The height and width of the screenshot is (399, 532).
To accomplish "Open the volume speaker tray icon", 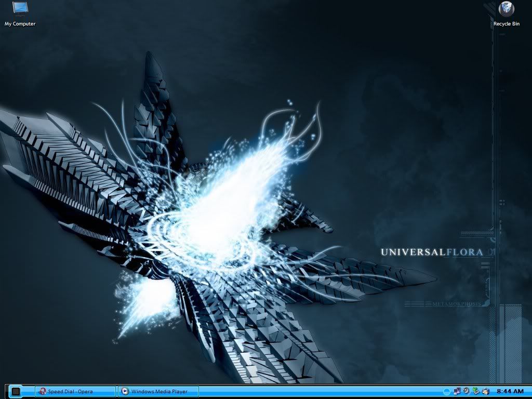I will click(467, 391).
